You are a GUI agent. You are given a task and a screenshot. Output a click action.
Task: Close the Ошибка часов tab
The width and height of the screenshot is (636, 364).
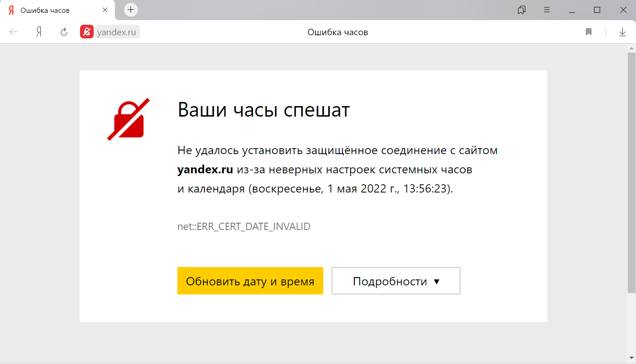tap(105, 10)
